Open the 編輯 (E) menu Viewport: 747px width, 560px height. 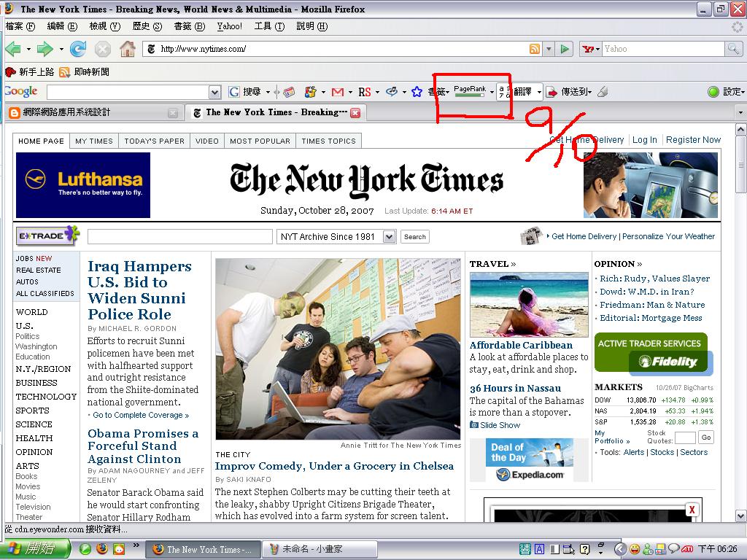coord(62,26)
